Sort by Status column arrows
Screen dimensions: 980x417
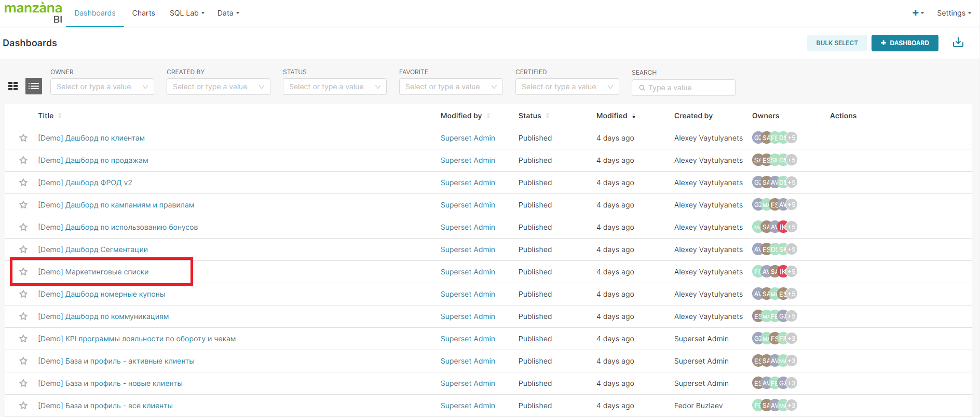click(548, 116)
